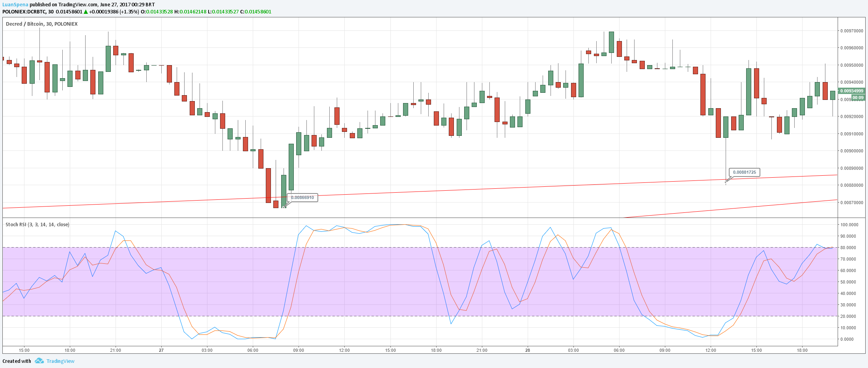Image resolution: width=868 pixels, height=368 pixels.
Task: Click the countdown timer 00:09 tag
Action: point(858,98)
